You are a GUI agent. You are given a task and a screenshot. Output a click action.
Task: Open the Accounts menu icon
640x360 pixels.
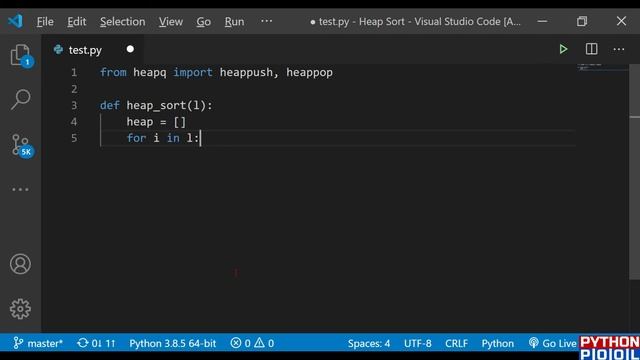click(20, 264)
